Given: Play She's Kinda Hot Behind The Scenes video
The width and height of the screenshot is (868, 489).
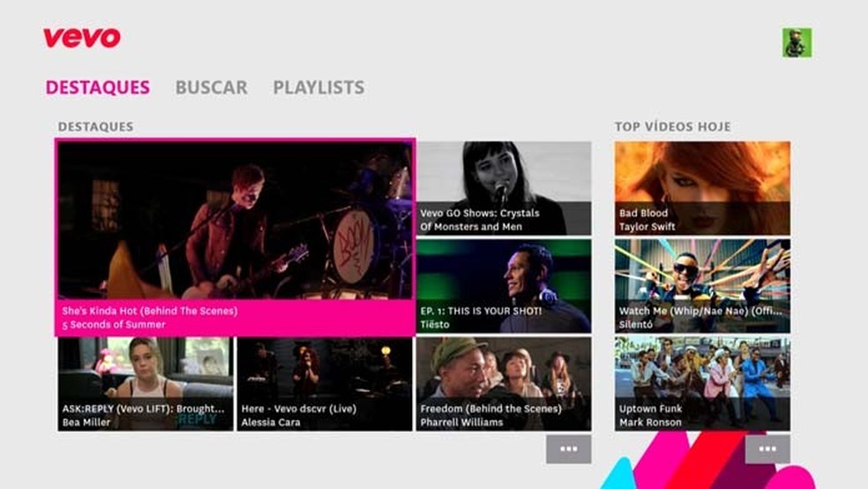Looking at the screenshot, I should tap(236, 237).
